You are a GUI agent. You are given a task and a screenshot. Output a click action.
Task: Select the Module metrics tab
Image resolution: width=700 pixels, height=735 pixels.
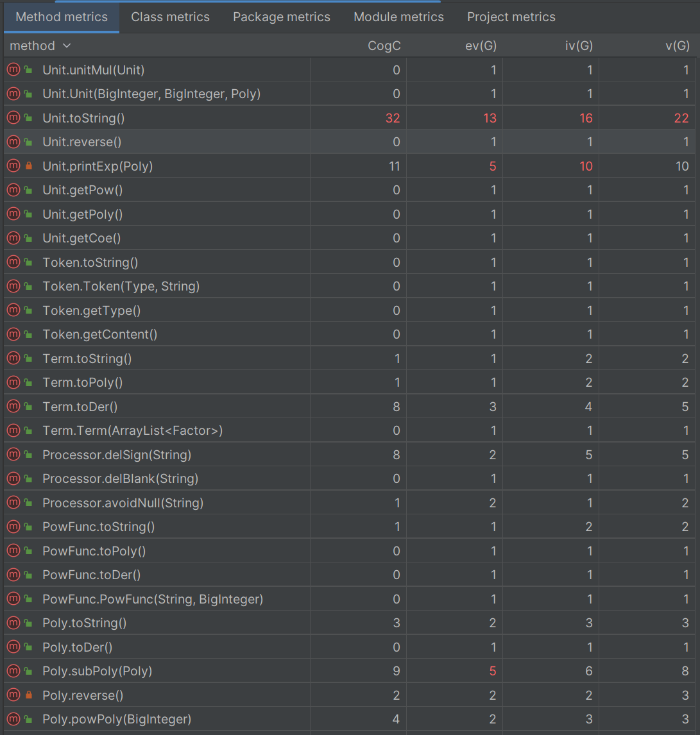click(x=398, y=17)
